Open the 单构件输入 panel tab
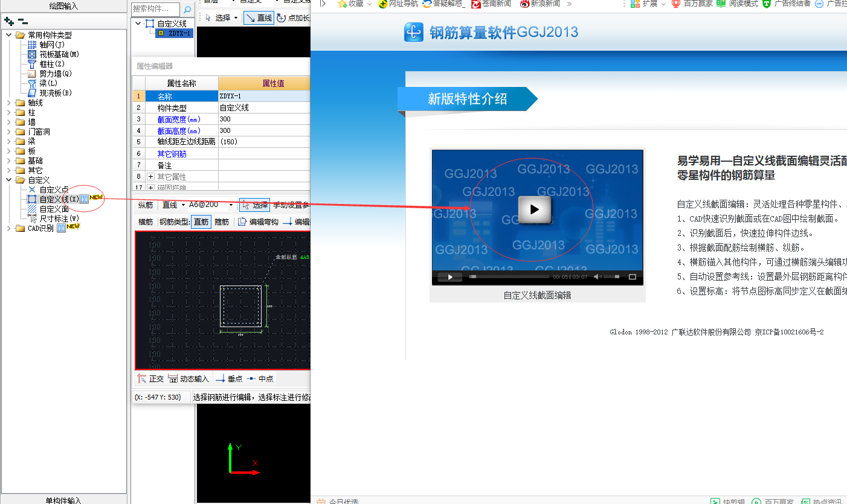The image size is (847, 504). click(x=63, y=499)
